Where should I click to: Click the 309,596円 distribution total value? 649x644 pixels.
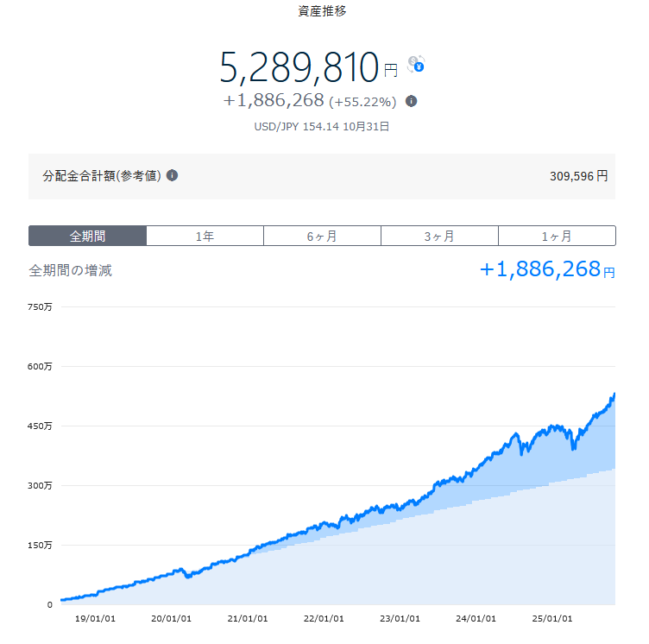coord(578,175)
